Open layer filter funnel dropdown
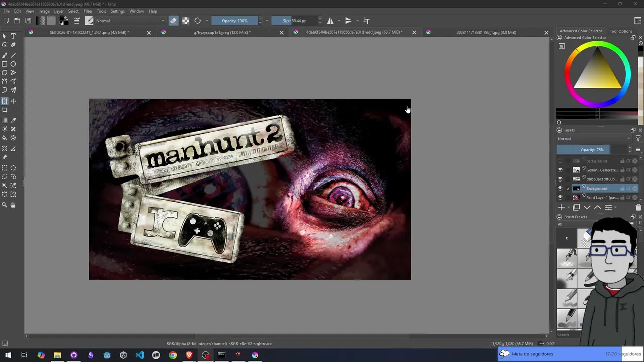 (x=638, y=139)
